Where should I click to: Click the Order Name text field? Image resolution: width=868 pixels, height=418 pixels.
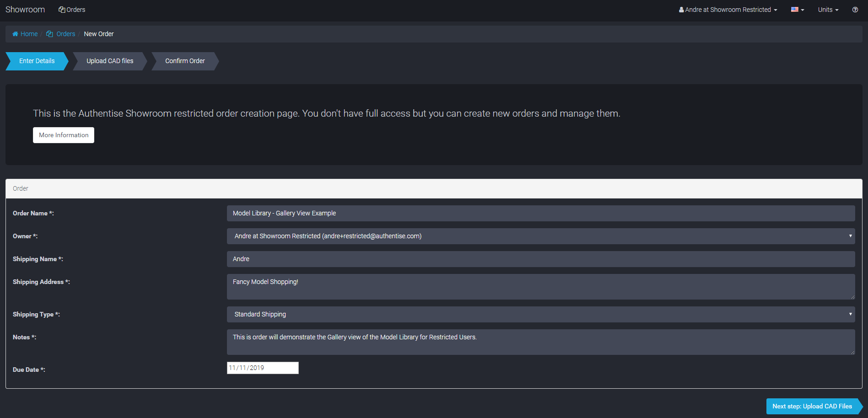(540, 213)
